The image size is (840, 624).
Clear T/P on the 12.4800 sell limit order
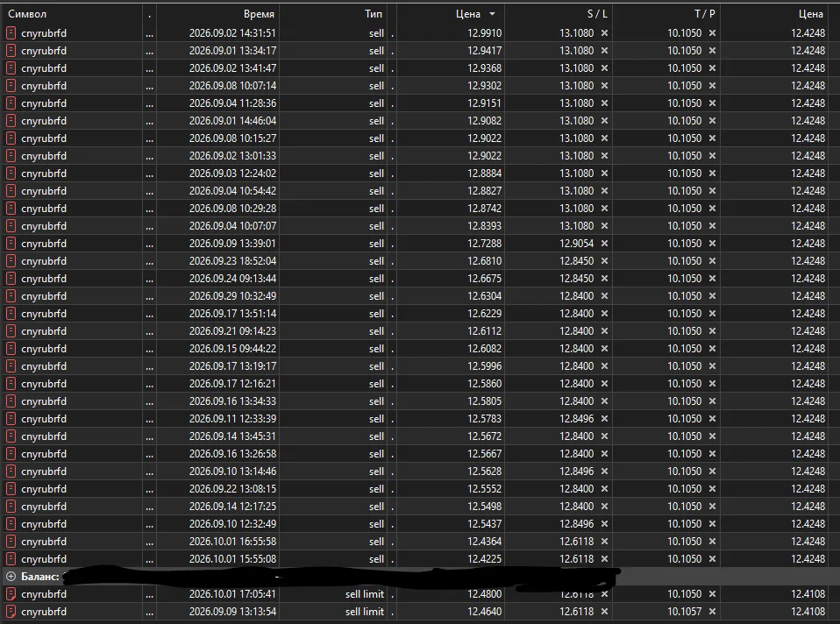pos(713,594)
